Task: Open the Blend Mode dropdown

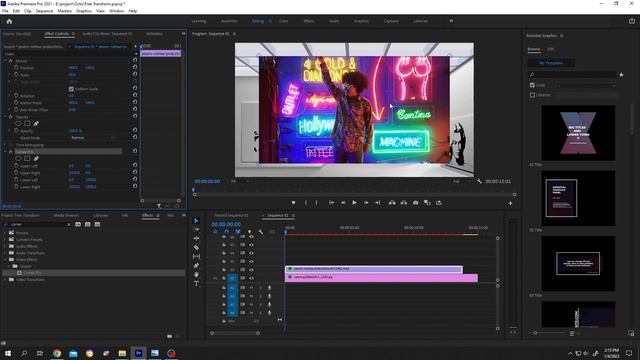Action: point(93,138)
